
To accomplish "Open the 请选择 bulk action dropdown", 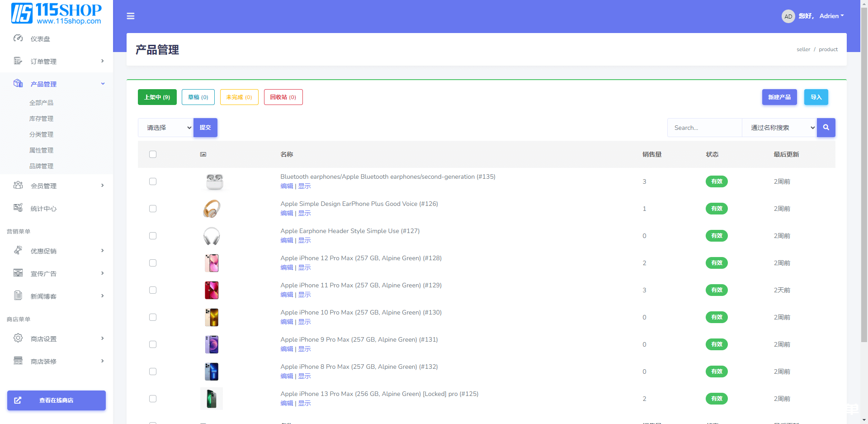I will pyautogui.click(x=166, y=128).
